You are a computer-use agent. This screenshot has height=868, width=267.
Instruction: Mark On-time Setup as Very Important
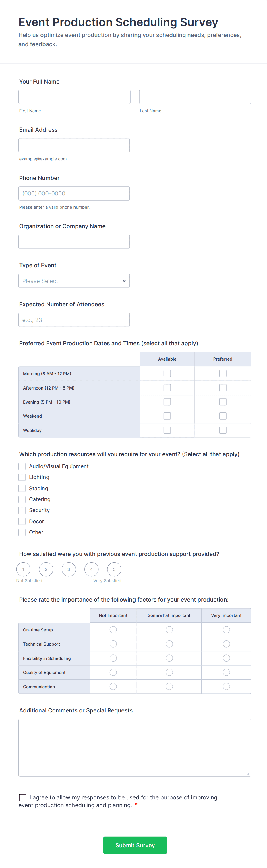coord(226,630)
